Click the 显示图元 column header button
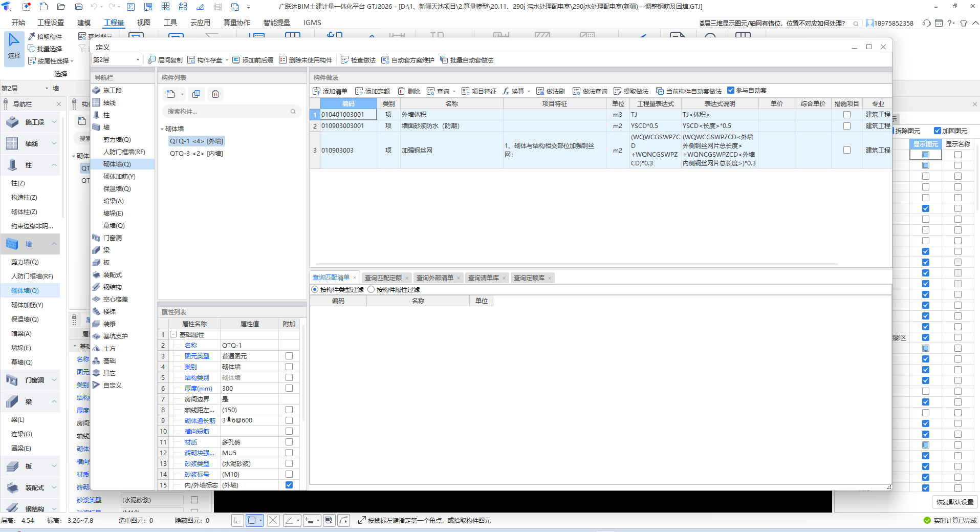The image size is (980, 532). (x=926, y=144)
